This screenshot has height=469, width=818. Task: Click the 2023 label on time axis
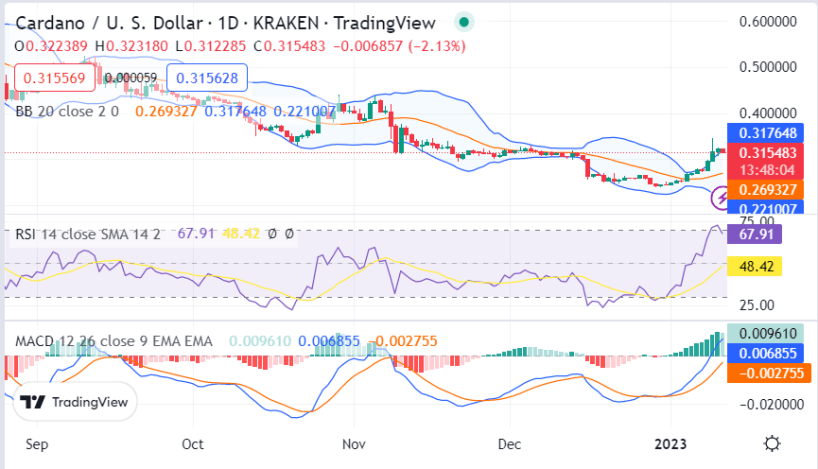coord(670,444)
